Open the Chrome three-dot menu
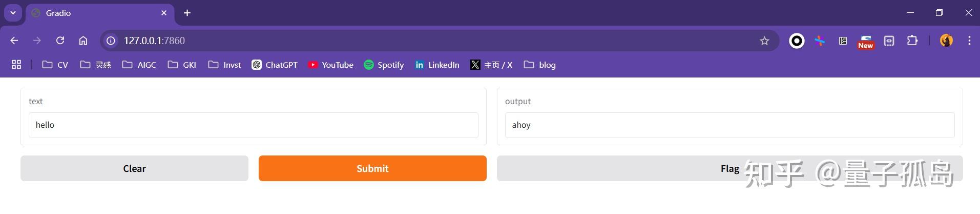The image size is (980, 214). [969, 41]
